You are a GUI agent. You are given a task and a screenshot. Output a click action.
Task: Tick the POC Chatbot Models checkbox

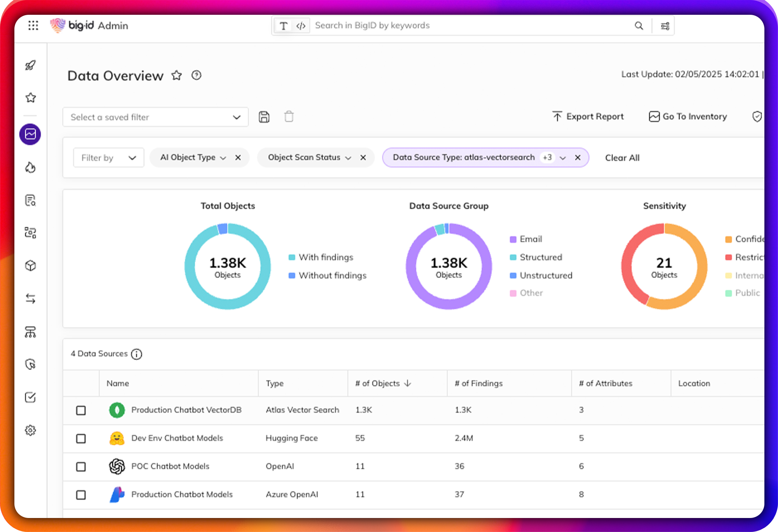(x=81, y=467)
